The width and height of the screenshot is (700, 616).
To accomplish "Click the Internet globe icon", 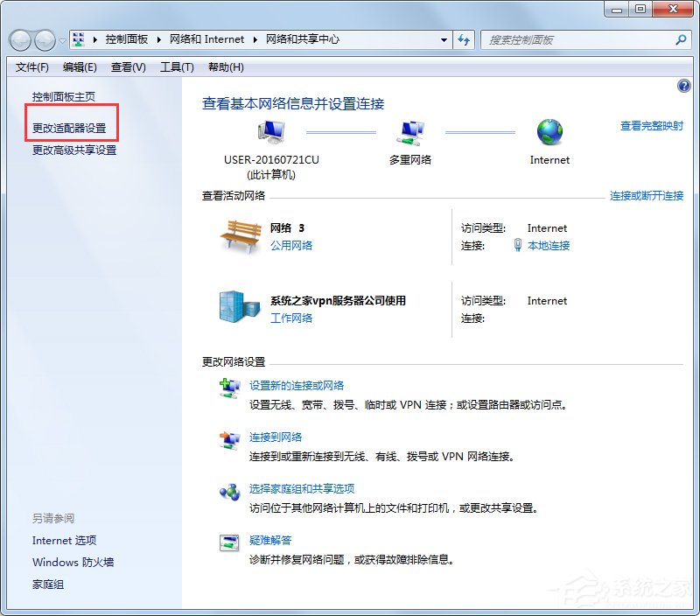I will point(549,133).
